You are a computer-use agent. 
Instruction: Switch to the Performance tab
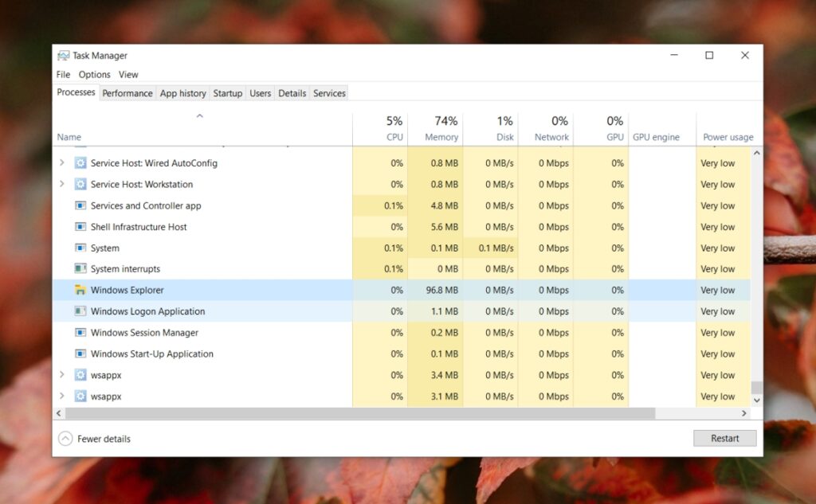(x=127, y=93)
